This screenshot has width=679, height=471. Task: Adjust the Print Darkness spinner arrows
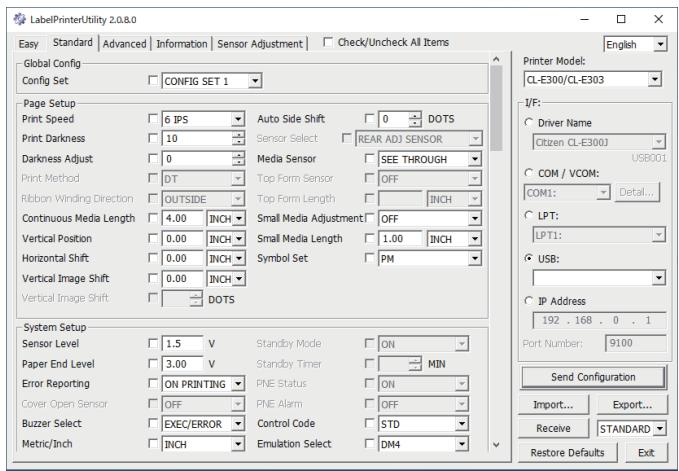[x=238, y=139]
